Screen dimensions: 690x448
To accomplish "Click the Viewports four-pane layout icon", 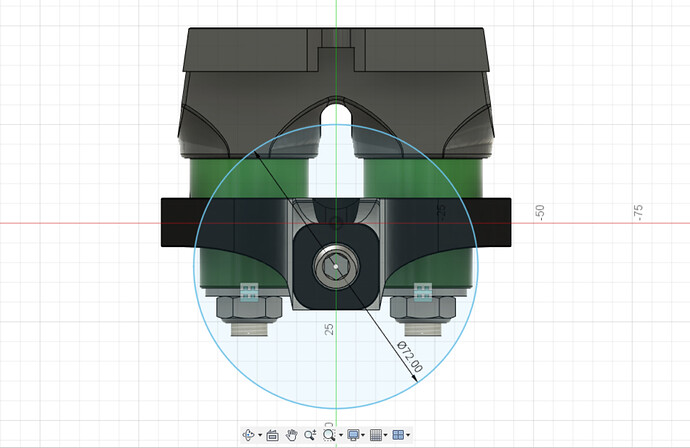I will tap(399, 435).
